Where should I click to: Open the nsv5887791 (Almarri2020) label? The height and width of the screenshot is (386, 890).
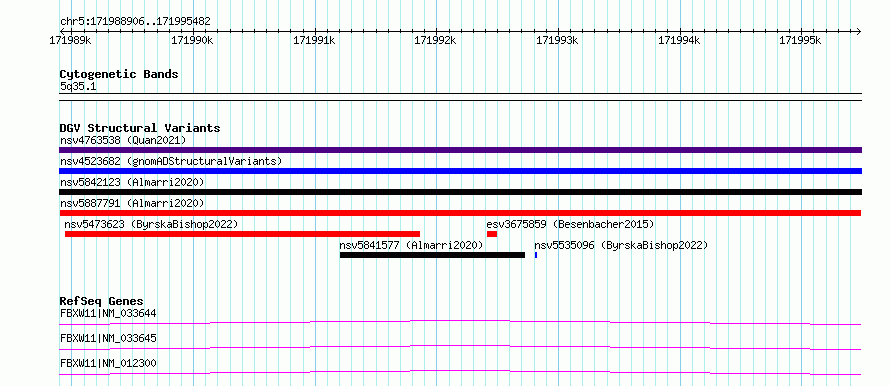pyautogui.click(x=132, y=203)
